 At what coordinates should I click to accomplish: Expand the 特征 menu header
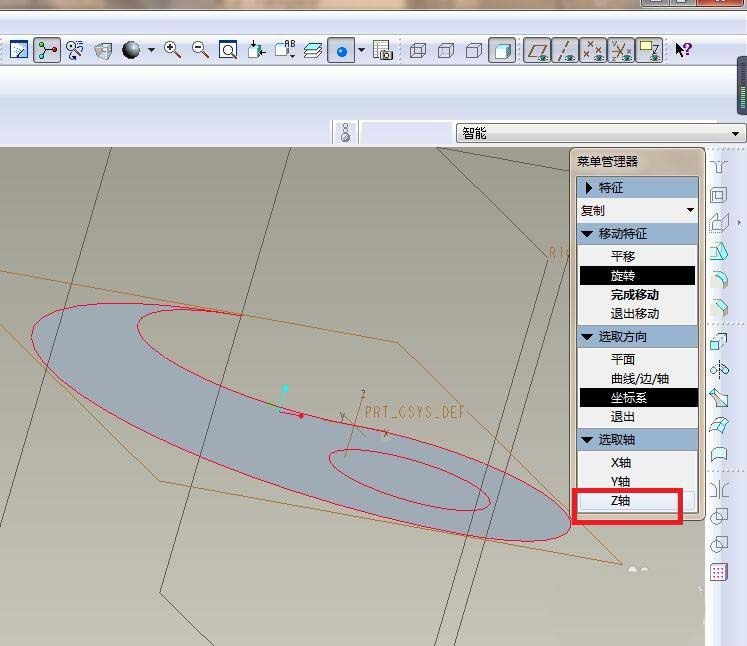click(x=637, y=187)
